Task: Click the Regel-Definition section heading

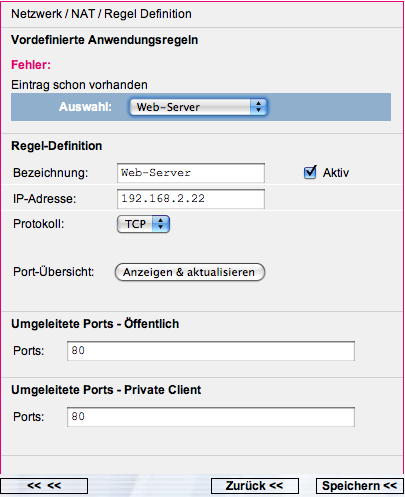Action: pyautogui.click(x=57, y=146)
